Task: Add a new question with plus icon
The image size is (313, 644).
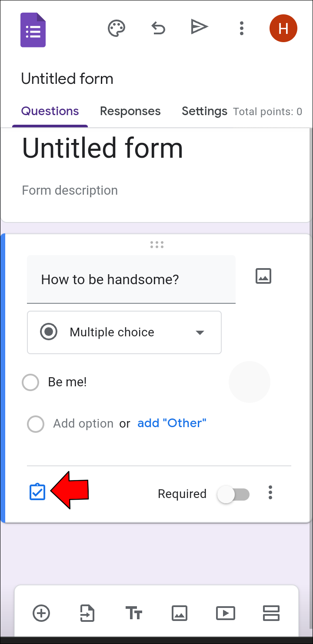Action: (x=42, y=613)
